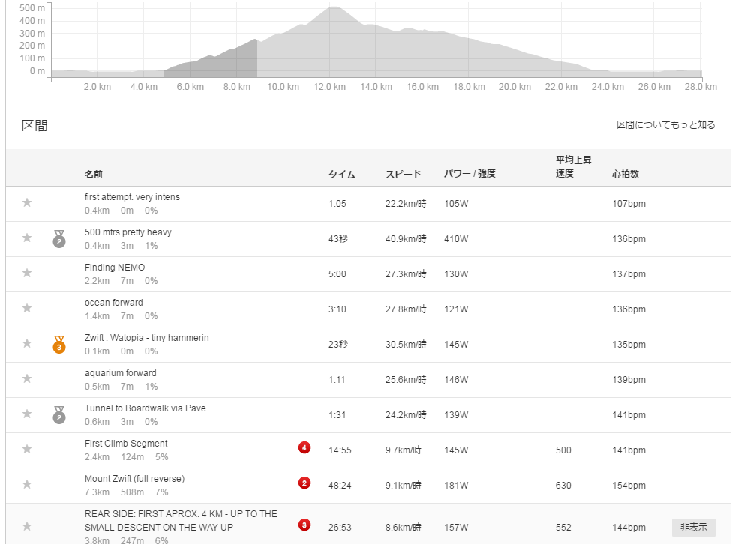Click the '154bpm' heart rate value
The height and width of the screenshot is (544, 756).
pyautogui.click(x=628, y=486)
